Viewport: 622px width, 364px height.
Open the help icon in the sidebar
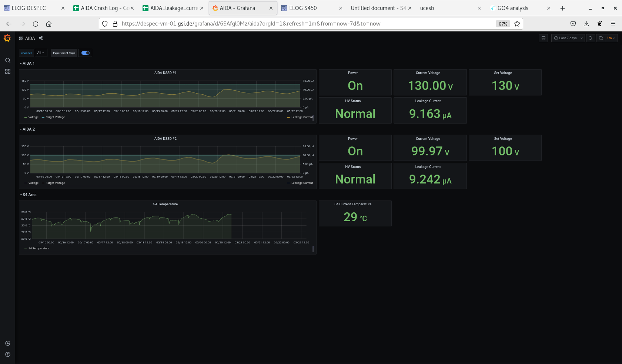pos(7,354)
